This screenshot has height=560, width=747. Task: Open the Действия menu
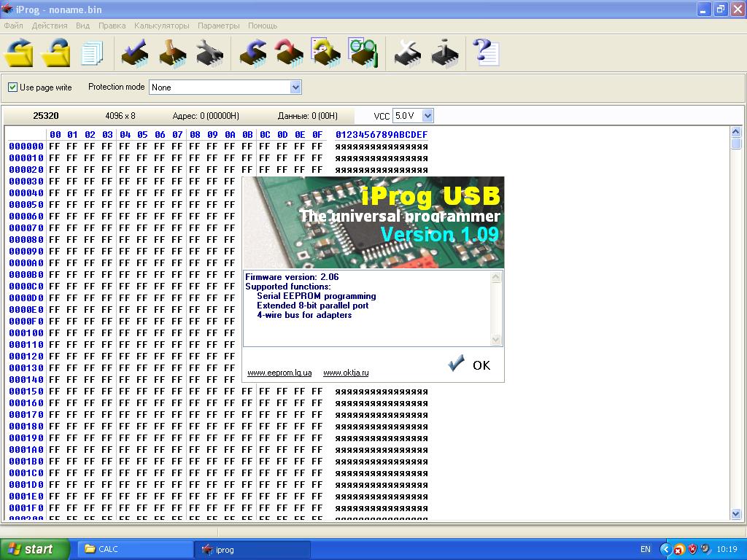(x=50, y=26)
